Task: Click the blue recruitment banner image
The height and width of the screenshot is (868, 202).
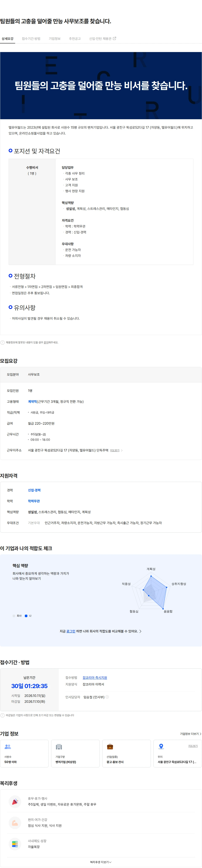Action: pyautogui.click(x=101, y=86)
